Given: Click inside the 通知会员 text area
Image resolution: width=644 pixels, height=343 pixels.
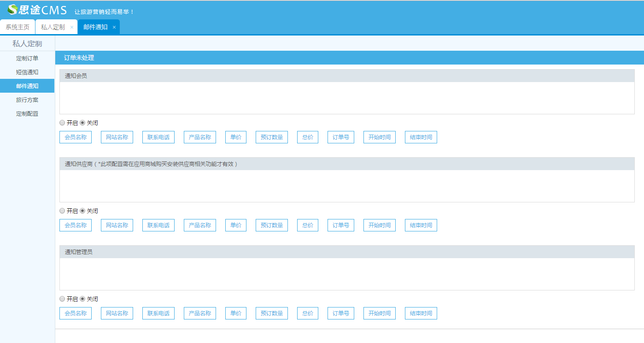Looking at the screenshot, I should pyautogui.click(x=347, y=98).
